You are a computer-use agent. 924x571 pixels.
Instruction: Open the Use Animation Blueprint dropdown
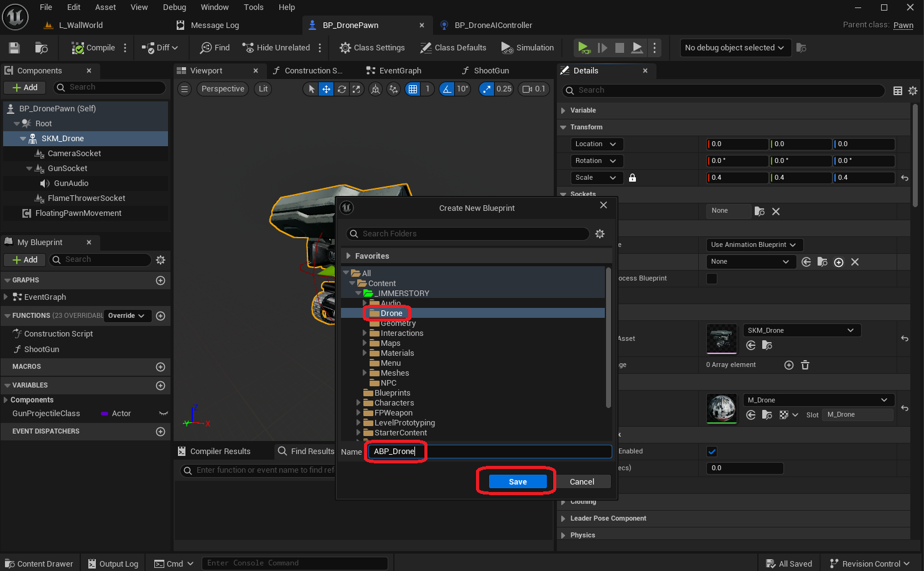[x=754, y=245]
